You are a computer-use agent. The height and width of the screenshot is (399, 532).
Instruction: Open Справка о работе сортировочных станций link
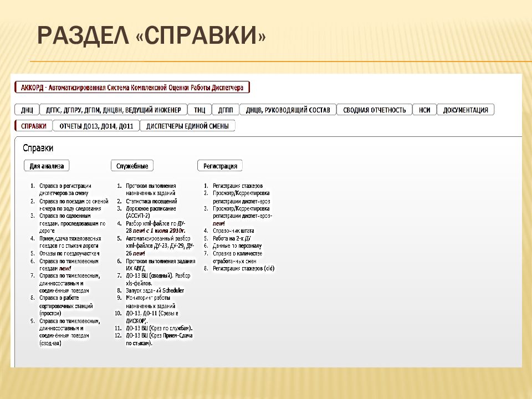(66, 305)
